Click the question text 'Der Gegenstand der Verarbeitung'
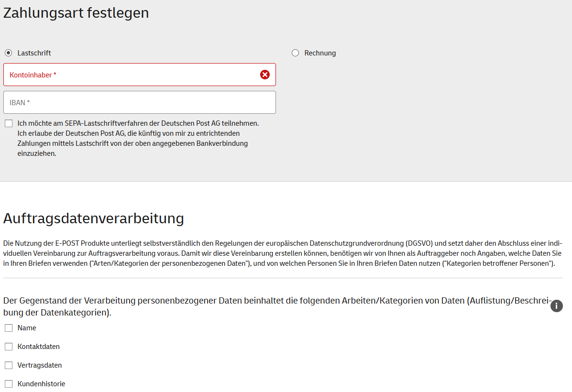Image resolution: width=572 pixels, height=392 pixels. [x=277, y=306]
